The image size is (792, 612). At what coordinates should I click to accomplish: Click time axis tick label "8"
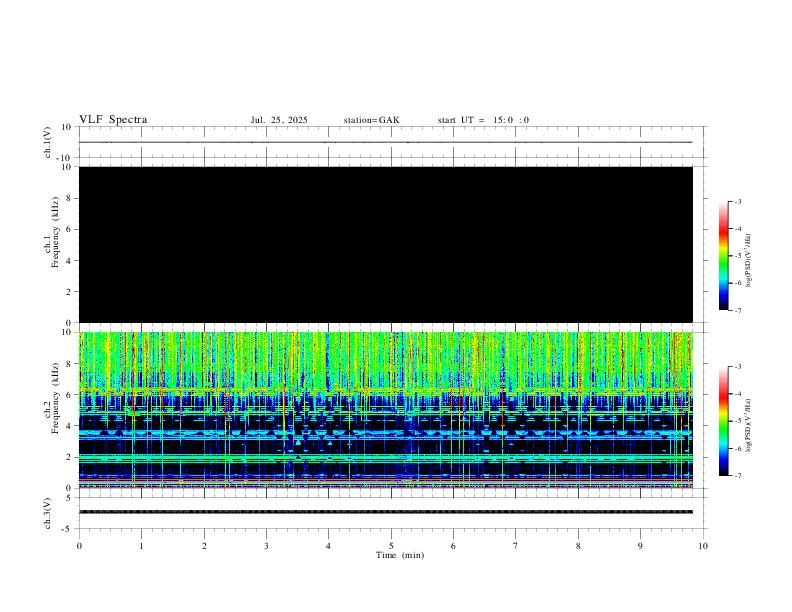pyautogui.click(x=578, y=546)
